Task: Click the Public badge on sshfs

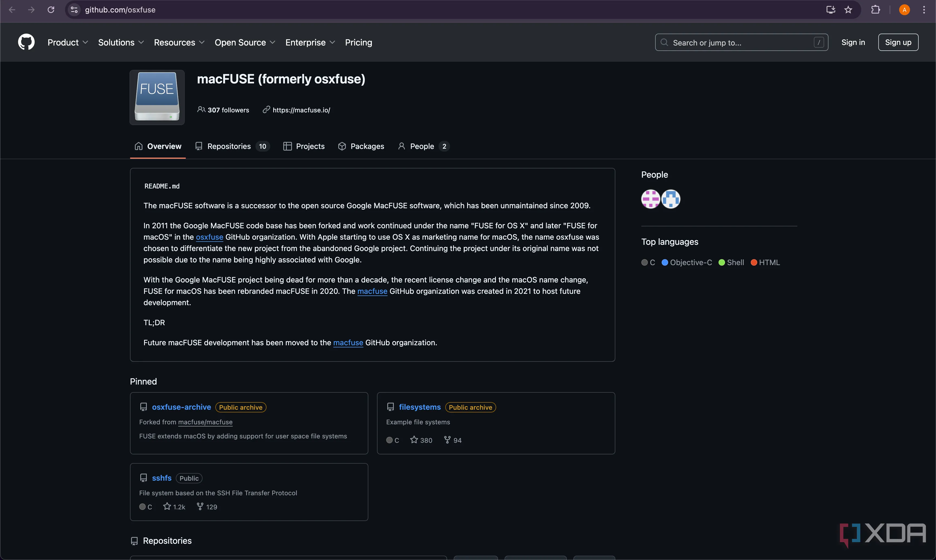Action: 189,478
